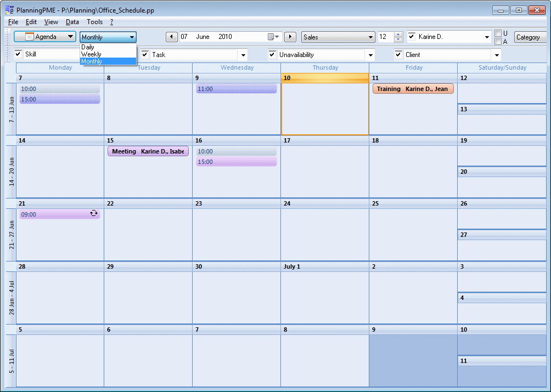Enable the A checkbox

click(x=498, y=42)
